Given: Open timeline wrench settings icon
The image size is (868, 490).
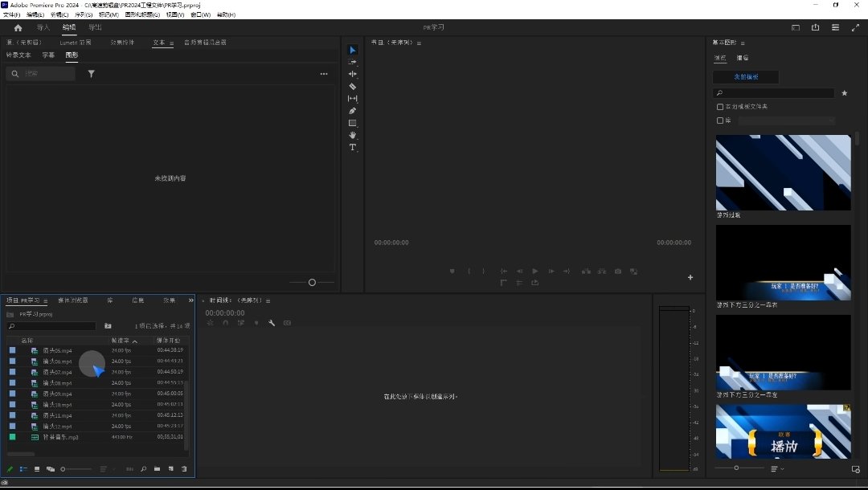Looking at the screenshot, I should pos(272,323).
